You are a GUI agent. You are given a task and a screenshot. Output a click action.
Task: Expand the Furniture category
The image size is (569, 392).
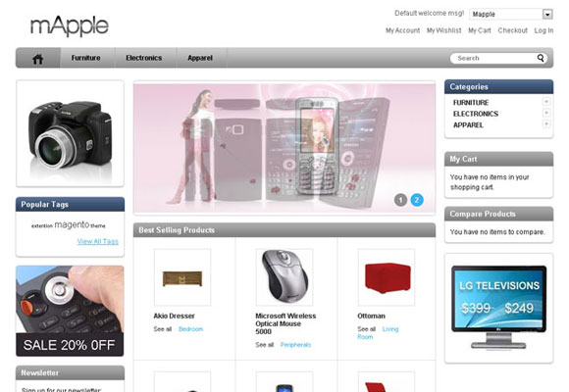tap(545, 102)
